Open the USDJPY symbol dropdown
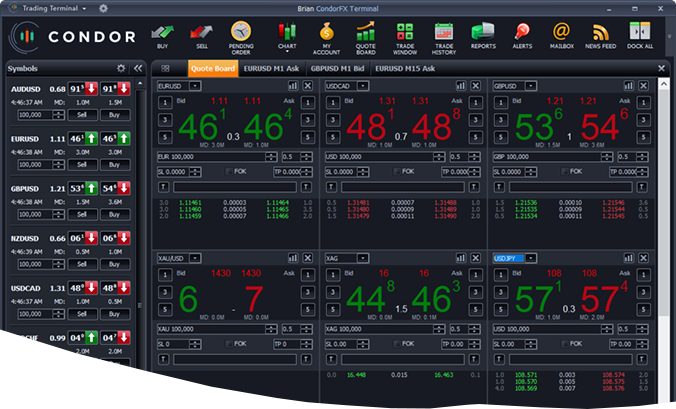 point(531,258)
